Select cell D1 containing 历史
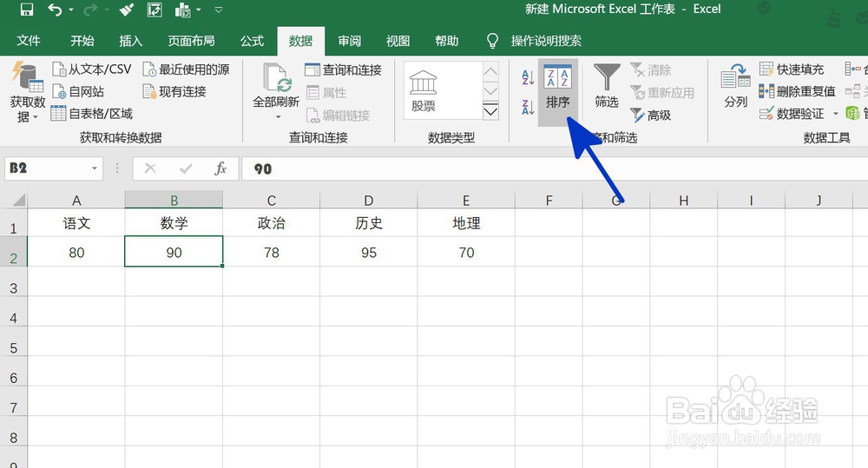Image resolution: width=868 pixels, height=468 pixels. pyautogui.click(x=369, y=222)
